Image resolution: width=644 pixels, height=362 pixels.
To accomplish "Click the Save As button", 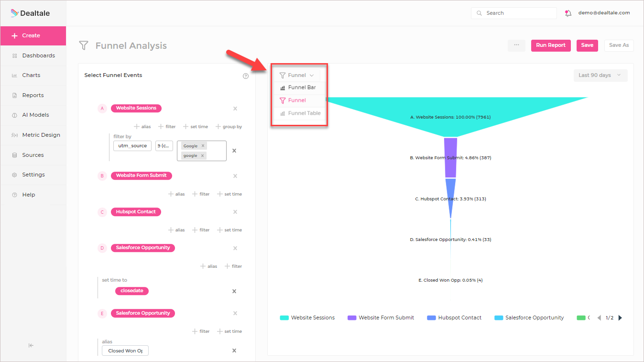I will click(619, 45).
